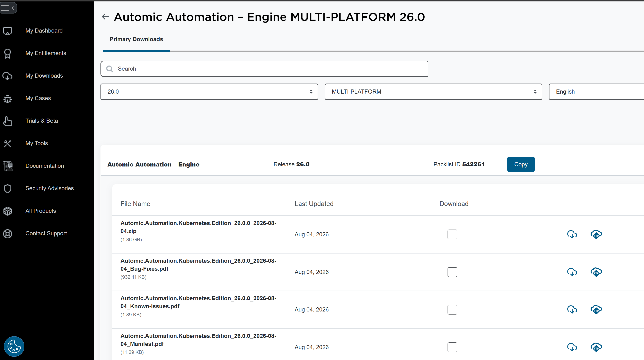Select the Primary Downloads tab
This screenshot has height=360, width=644.
(x=136, y=39)
